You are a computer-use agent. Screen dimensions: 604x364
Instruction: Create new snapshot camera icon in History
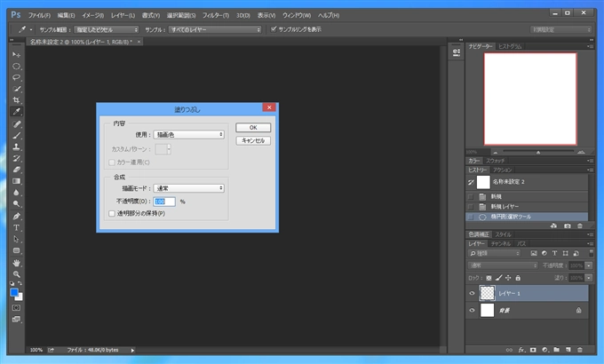click(568, 226)
